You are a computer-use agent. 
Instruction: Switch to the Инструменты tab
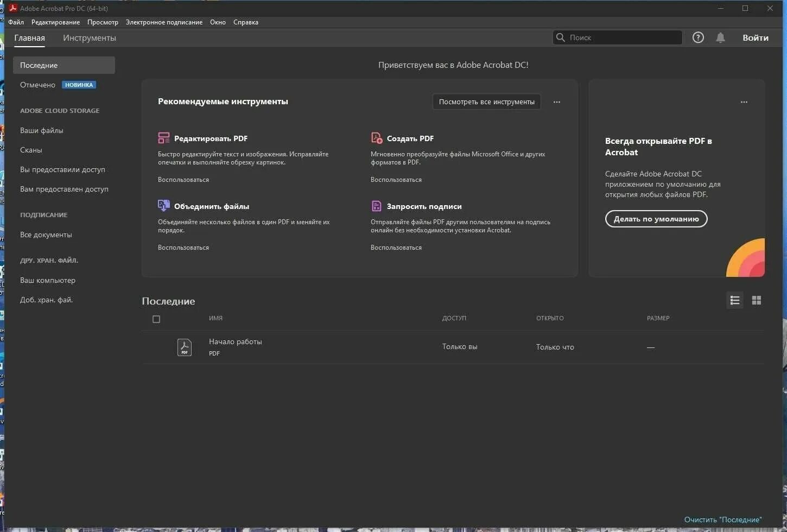pos(90,38)
